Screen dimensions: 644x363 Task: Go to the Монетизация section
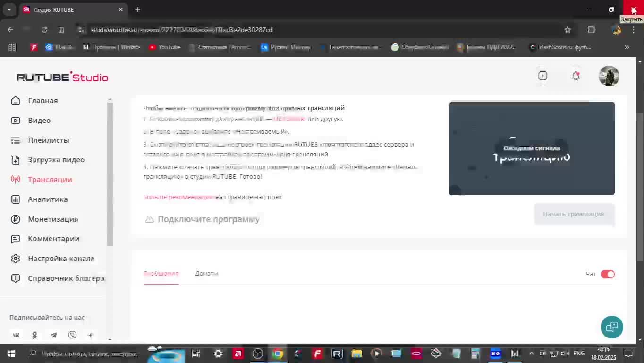(53, 219)
